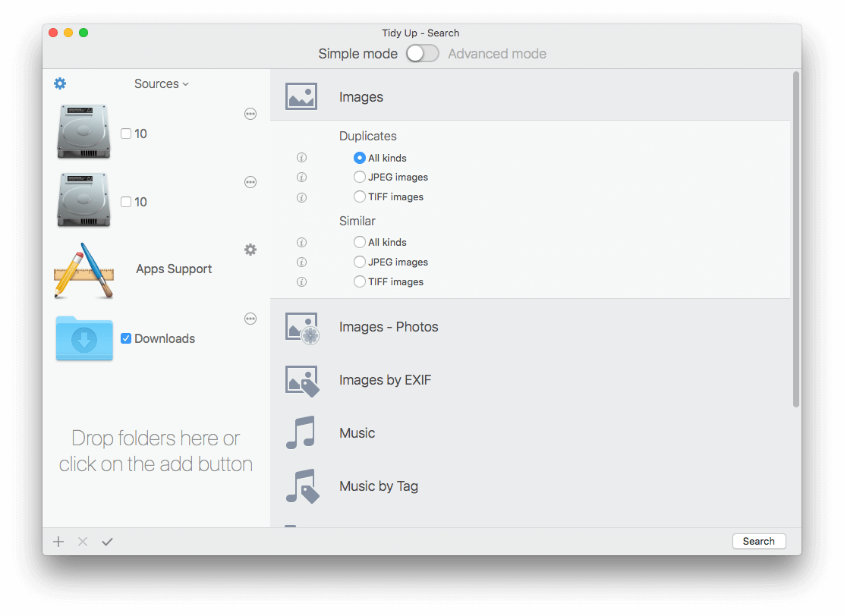Click the Advanced mode label
844x616 pixels.
point(497,54)
